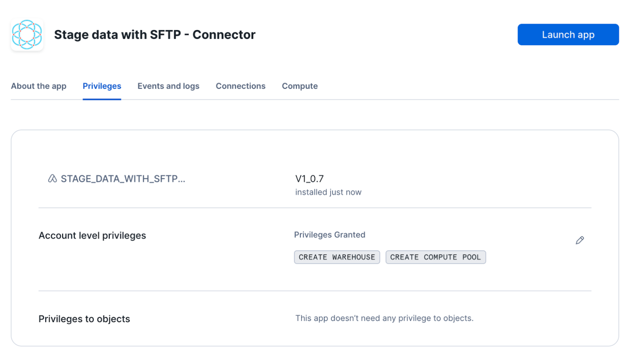
Task: Click the application icon beside STAGE_DATA_WITH_SFTP
Action: (52, 179)
